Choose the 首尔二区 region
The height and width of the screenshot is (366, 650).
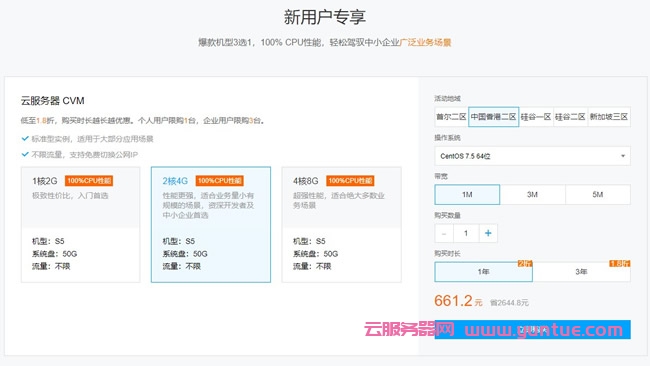(x=451, y=117)
